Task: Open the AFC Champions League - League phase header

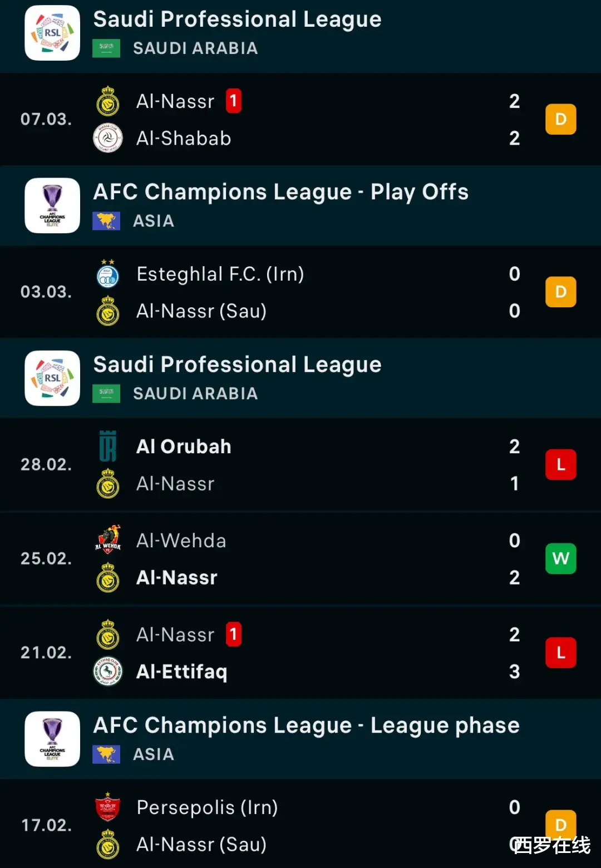Action: pos(306,725)
